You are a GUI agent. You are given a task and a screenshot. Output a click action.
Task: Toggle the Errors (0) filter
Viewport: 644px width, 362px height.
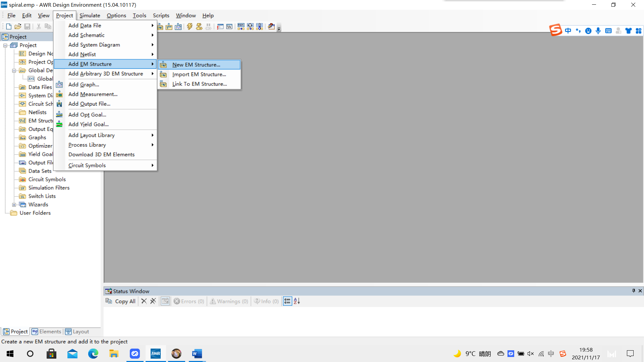pos(189,301)
